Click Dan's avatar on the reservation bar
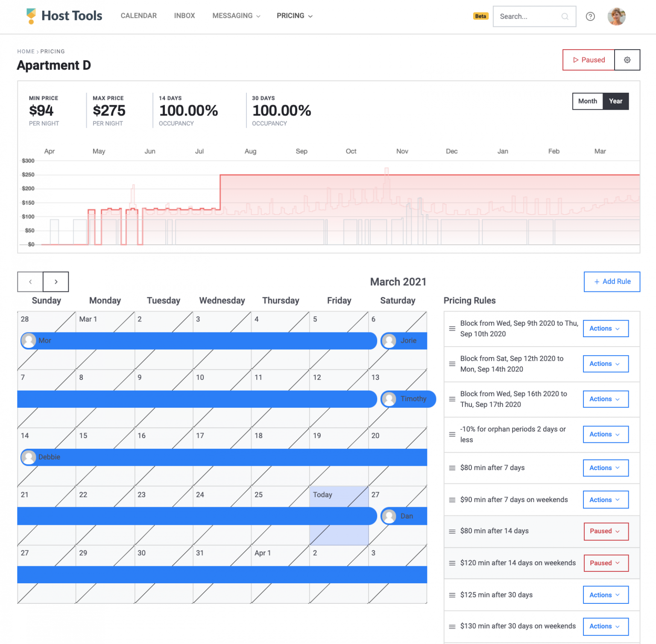Image resolution: width=656 pixels, height=644 pixels. tap(389, 516)
